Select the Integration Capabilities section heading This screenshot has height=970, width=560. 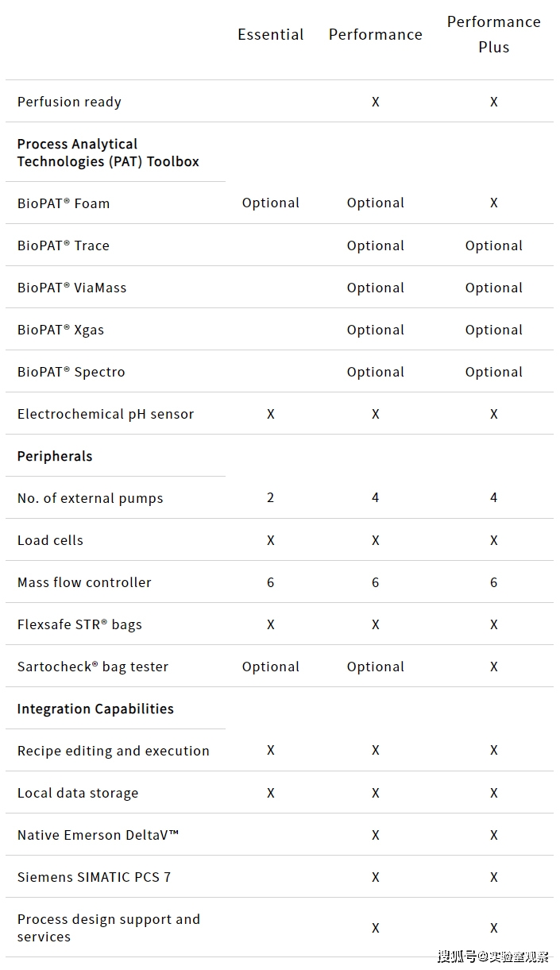tap(95, 709)
